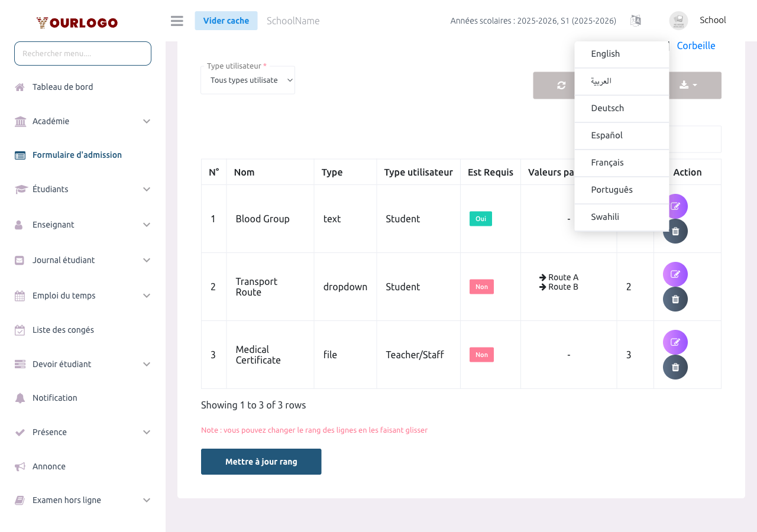The height and width of the screenshot is (532, 757).
Task: Open the Type utilisateur dropdown
Action: pyautogui.click(x=248, y=80)
